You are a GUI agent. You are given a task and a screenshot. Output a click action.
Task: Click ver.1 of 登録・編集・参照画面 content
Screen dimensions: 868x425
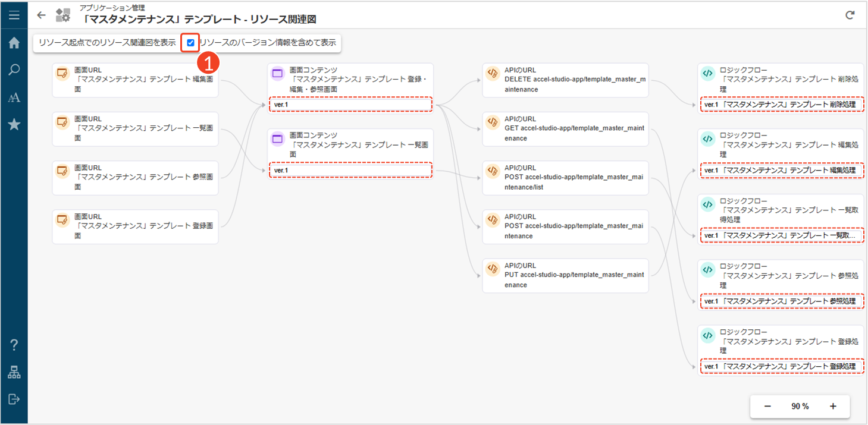point(350,105)
